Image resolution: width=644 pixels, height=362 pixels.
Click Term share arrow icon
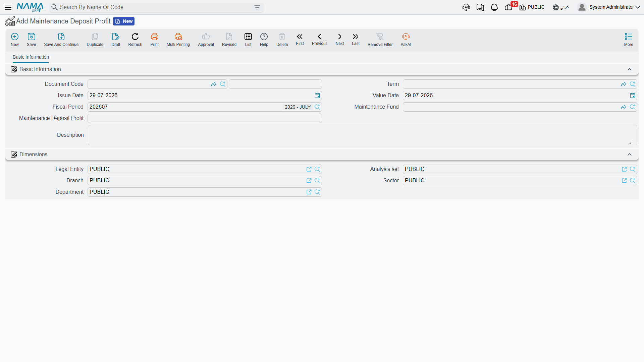pyautogui.click(x=624, y=84)
